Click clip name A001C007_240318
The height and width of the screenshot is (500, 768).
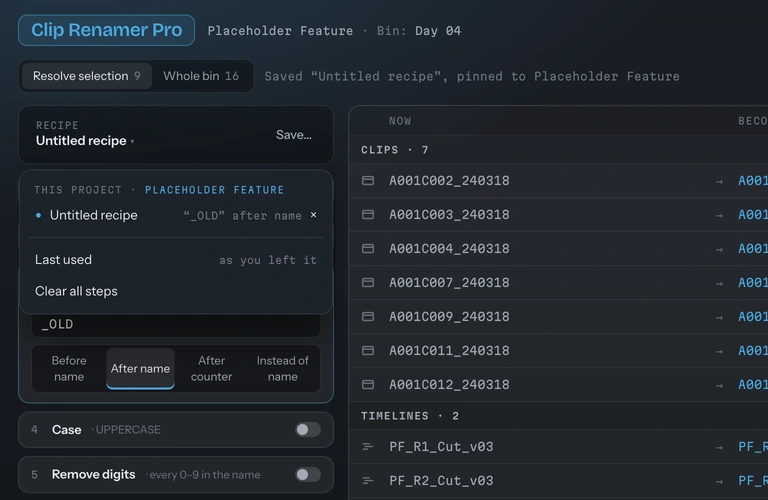point(449,283)
